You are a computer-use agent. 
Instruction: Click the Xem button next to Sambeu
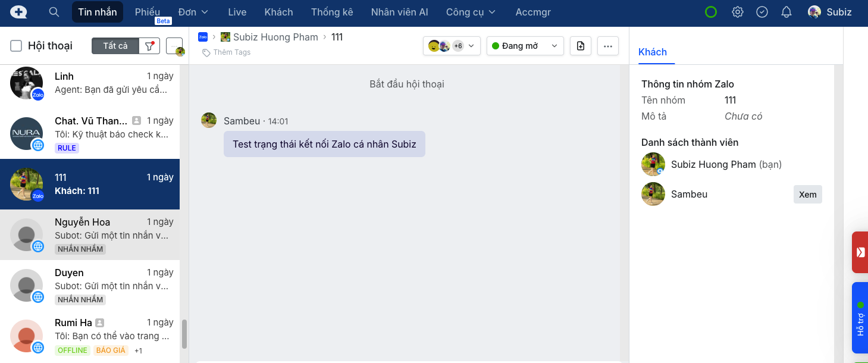pyautogui.click(x=807, y=195)
